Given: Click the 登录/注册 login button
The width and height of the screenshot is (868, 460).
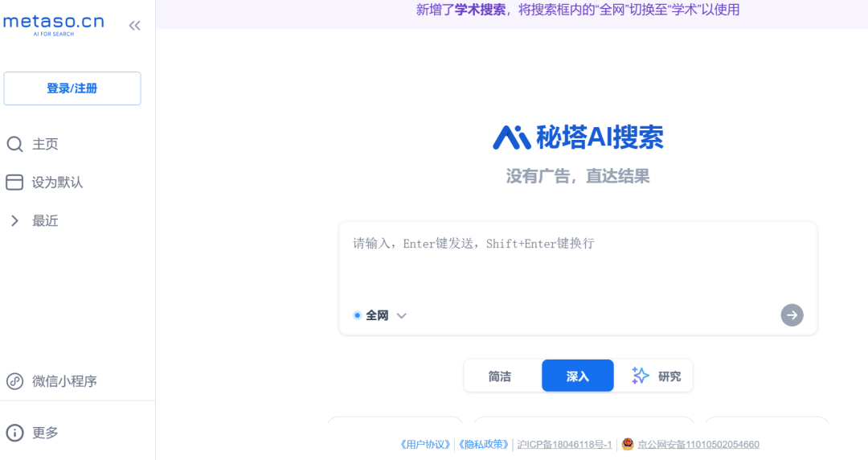Looking at the screenshot, I should 72,88.
